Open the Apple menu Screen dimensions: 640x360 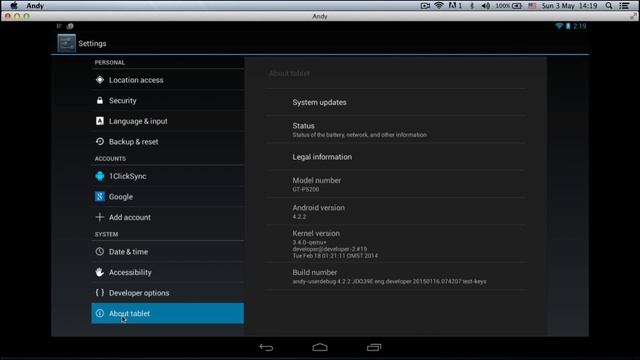(x=13, y=5)
